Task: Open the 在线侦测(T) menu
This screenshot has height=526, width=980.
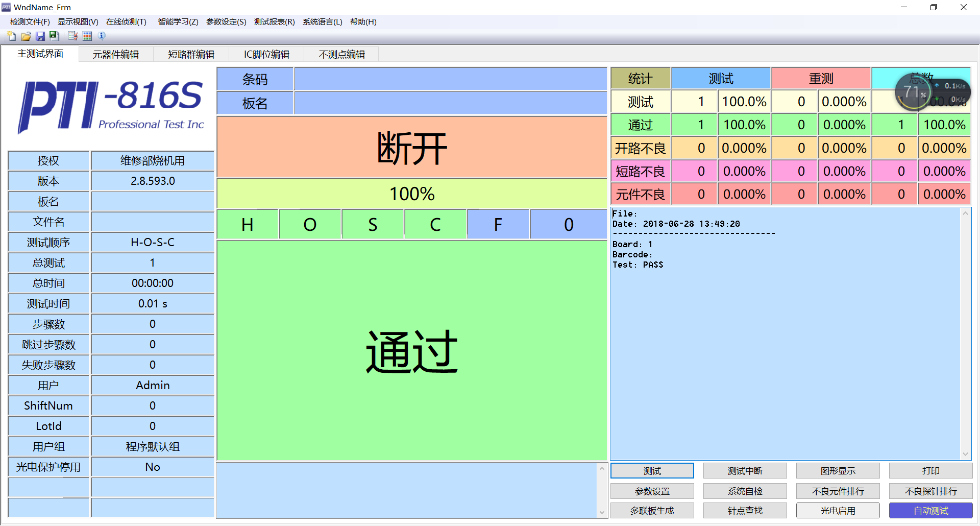Action: pyautogui.click(x=126, y=22)
